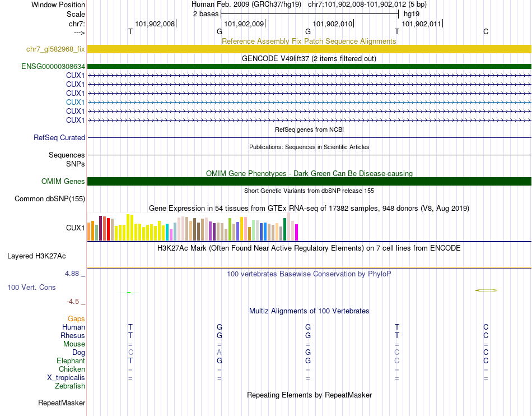Select the X_tropicalis species label
Image resolution: width=532 pixels, height=416 pixels.
pos(66,378)
